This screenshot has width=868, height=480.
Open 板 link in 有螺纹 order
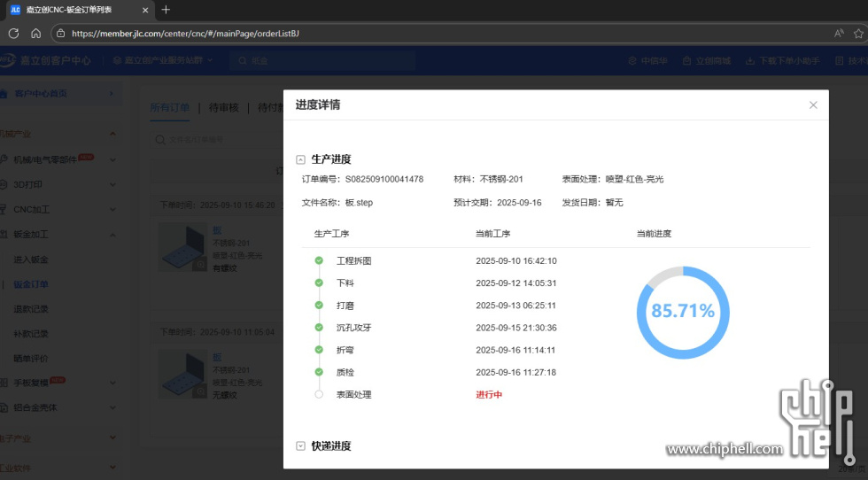click(217, 230)
